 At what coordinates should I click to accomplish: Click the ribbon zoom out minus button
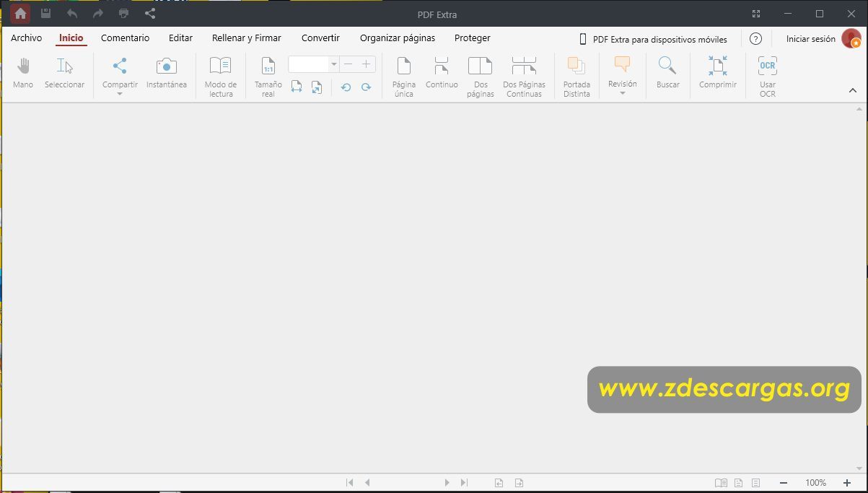pos(348,64)
